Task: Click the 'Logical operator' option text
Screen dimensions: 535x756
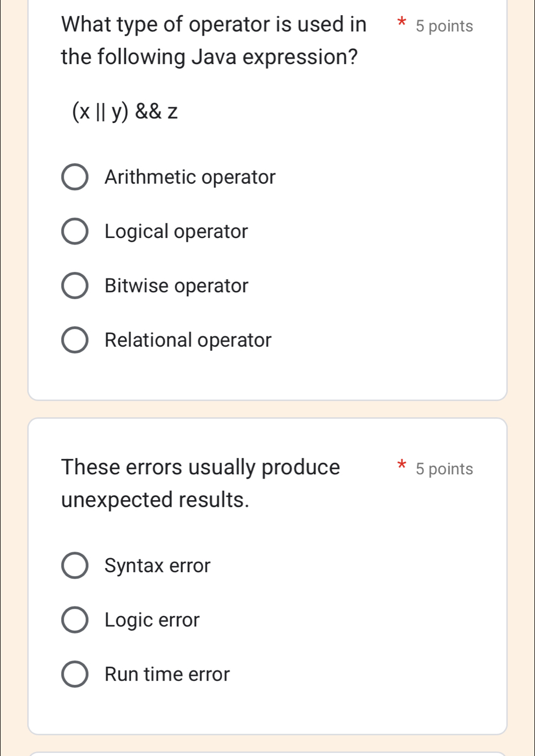Action: pos(176,232)
